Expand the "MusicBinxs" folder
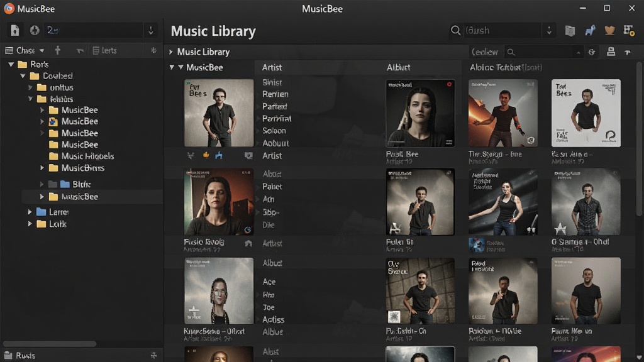 pyautogui.click(x=42, y=168)
